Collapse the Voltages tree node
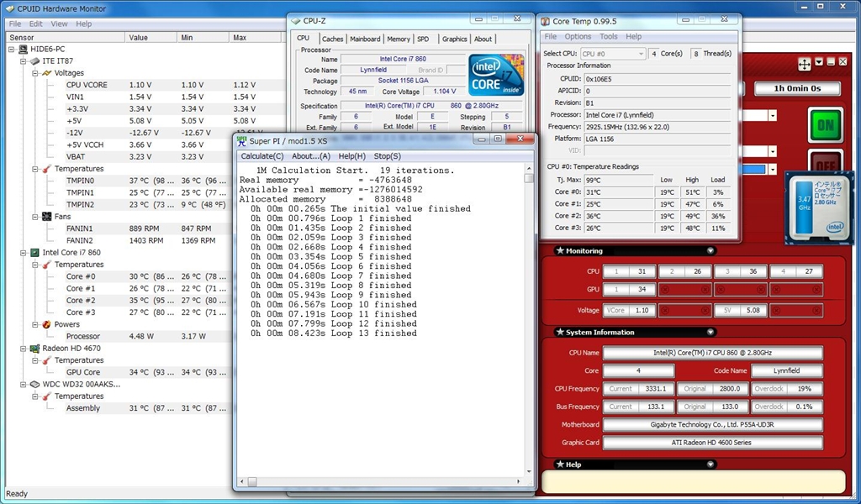Viewport: 861px width, 504px height. click(x=35, y=73)
